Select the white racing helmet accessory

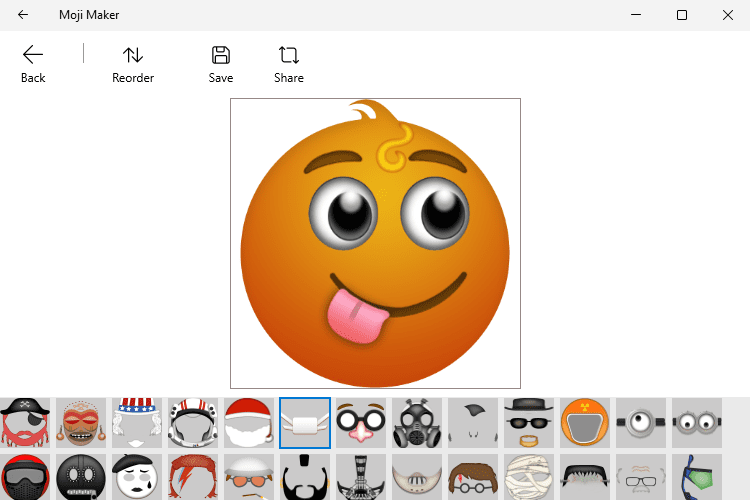pos(193,423)
